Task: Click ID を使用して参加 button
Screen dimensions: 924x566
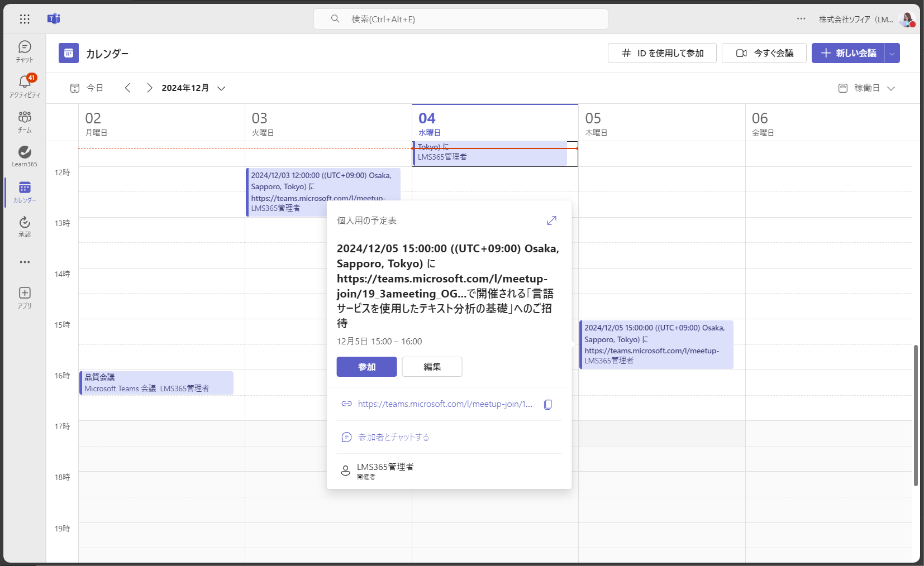Action: tap(662, 53)
